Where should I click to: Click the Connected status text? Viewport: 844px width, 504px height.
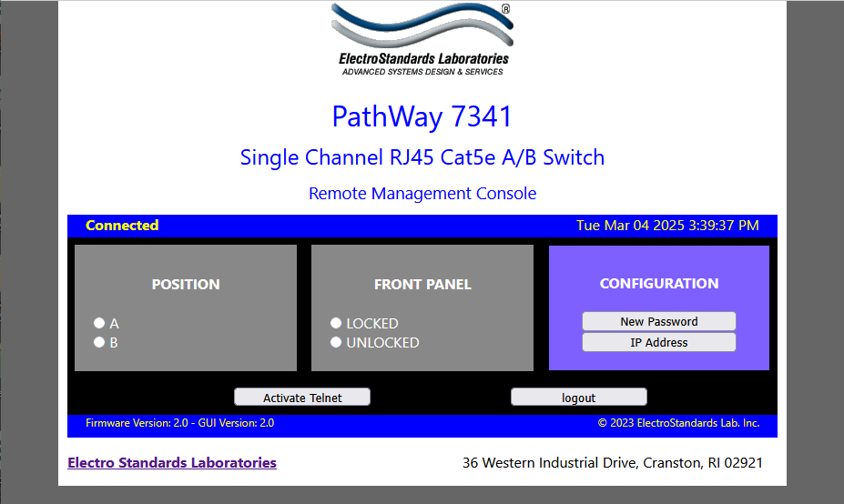click(122, 226)
